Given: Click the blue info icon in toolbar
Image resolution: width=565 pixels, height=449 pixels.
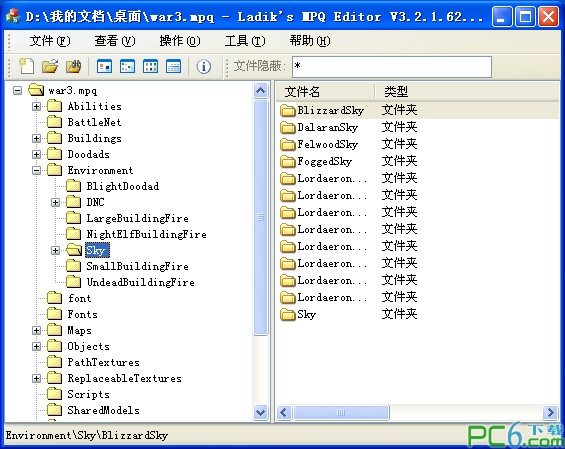Looking at the screenshot, I should [x=204, y=66].
